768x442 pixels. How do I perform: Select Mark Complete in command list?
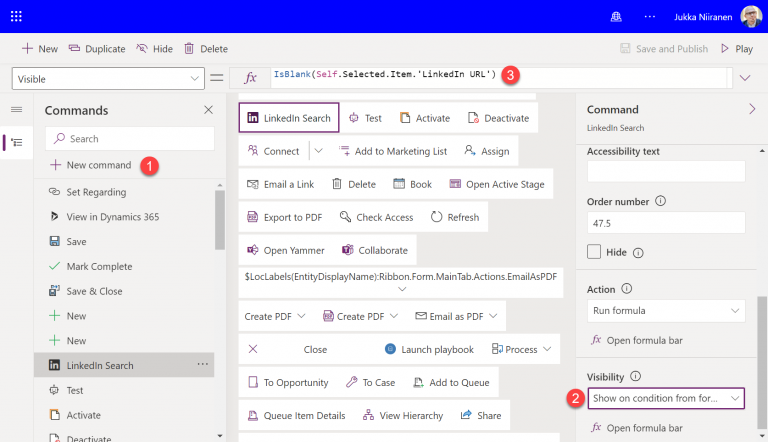[99, 266]
